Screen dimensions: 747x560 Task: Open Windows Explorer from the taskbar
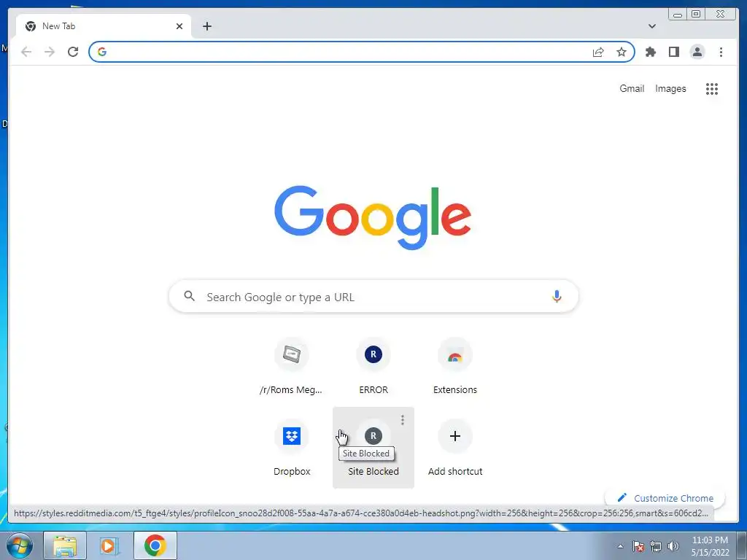point(65,545)
